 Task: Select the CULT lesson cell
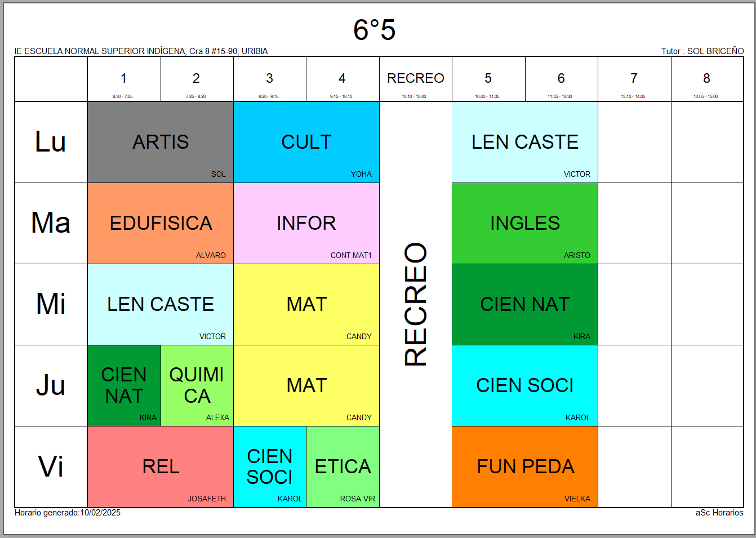click(306, 142)
